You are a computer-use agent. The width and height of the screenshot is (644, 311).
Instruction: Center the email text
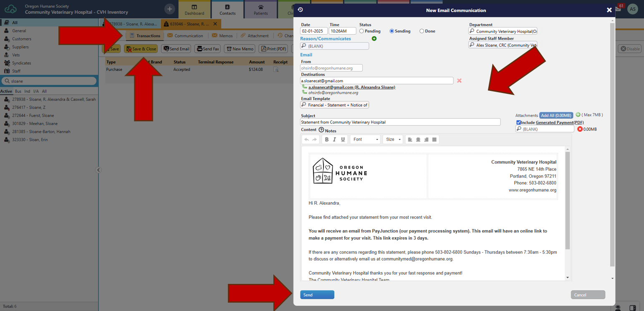[x=418, y=140]
